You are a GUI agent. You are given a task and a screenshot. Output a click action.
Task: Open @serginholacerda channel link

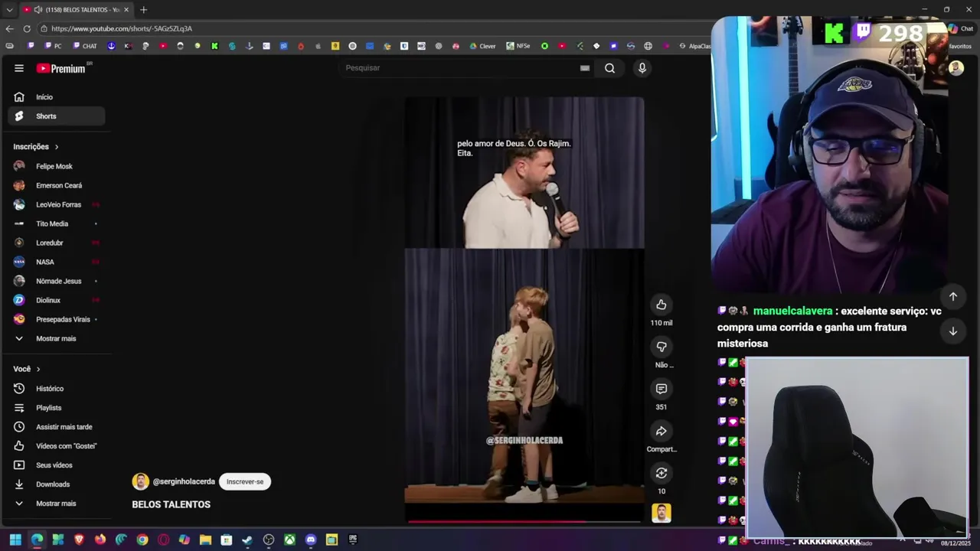click(x=184, y=481)
